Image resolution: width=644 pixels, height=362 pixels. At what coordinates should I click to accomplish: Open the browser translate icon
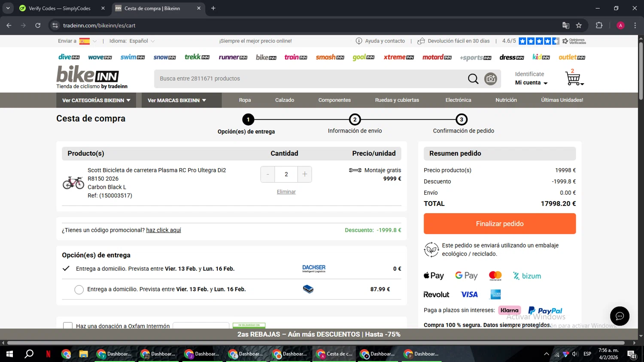coord(566,25)
